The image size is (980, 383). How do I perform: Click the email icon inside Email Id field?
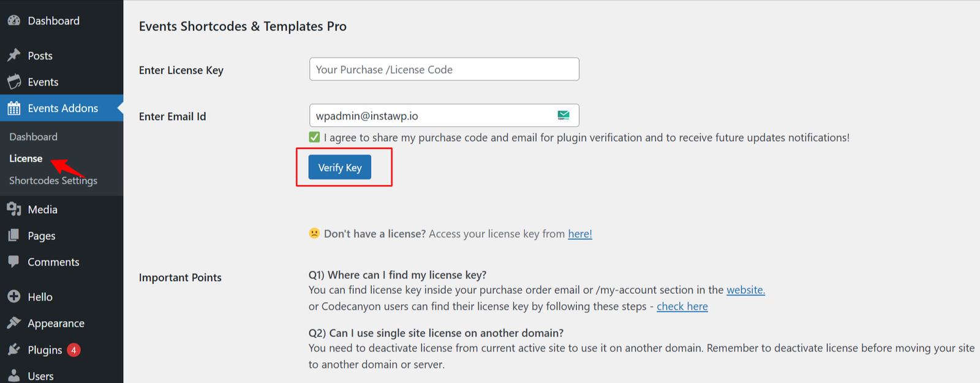coord(563,115)
